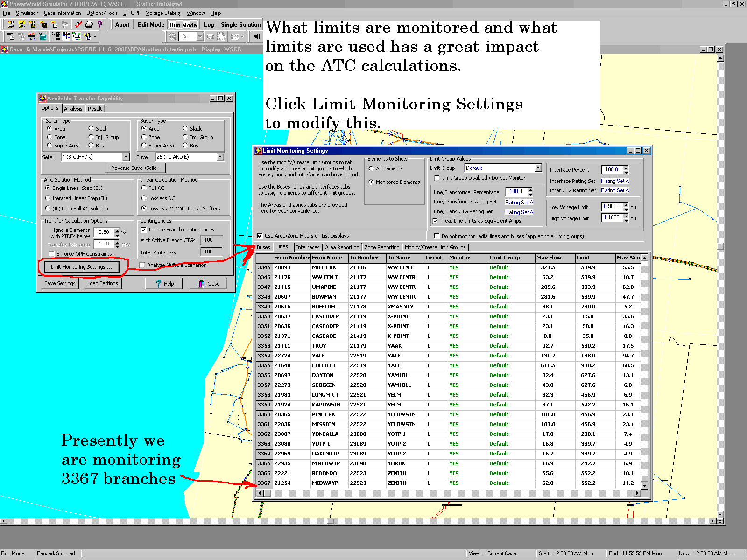Open the Voltage Stability menu
Viewport: 747px width, 560px height.
163,13
